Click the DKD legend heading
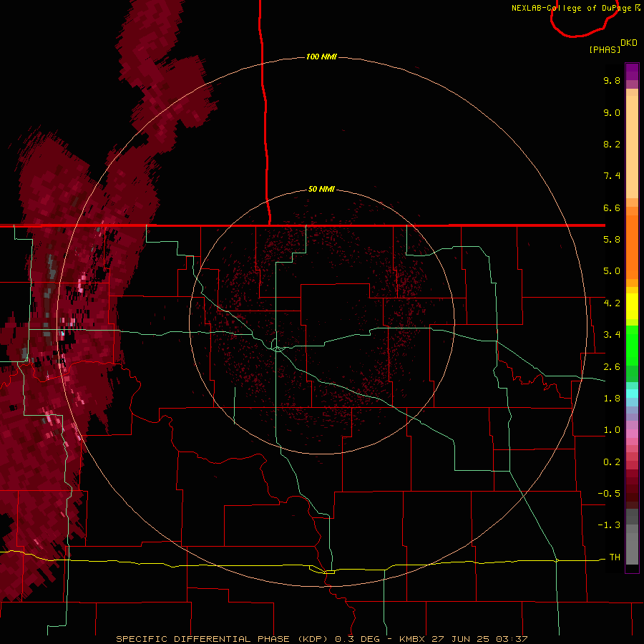644x644 pixels. tap(629, 43)
